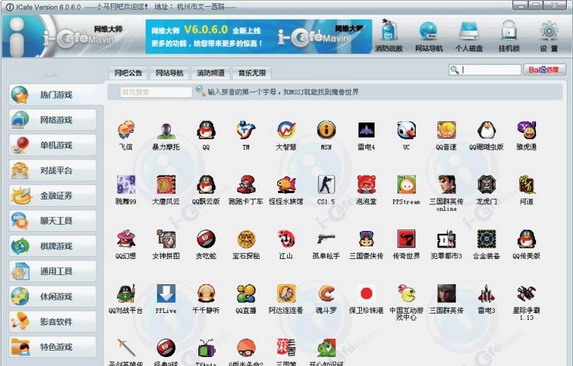Open the 消防疏散 extinguisher toolbar icon
Viewport: 573px width, 366px height.
coord(389,36)
